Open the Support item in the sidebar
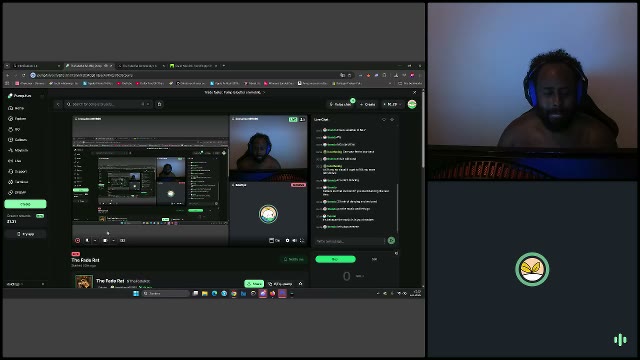The width and height of the screenshot is (640, 360). pyautogui.click(x=18, y=171)
